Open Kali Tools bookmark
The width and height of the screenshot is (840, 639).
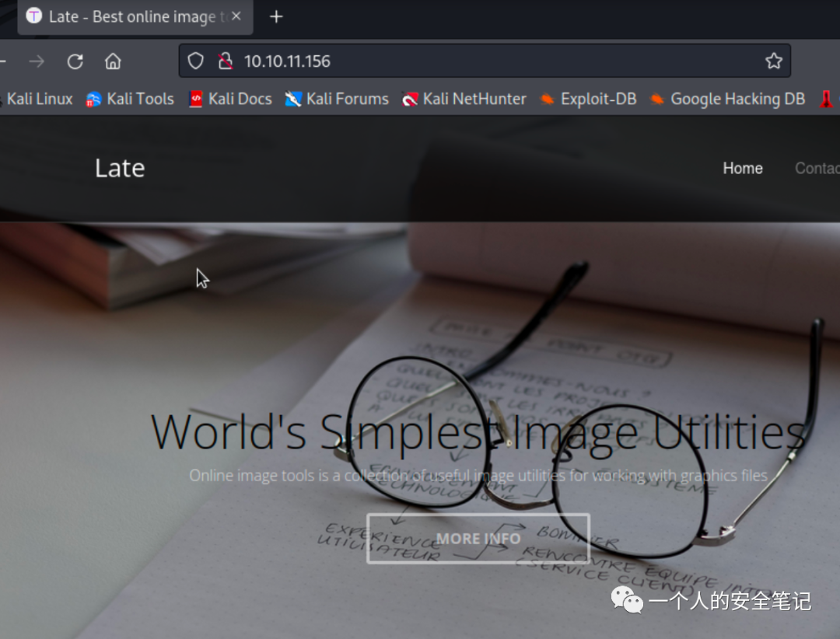[x=130, y=99]
